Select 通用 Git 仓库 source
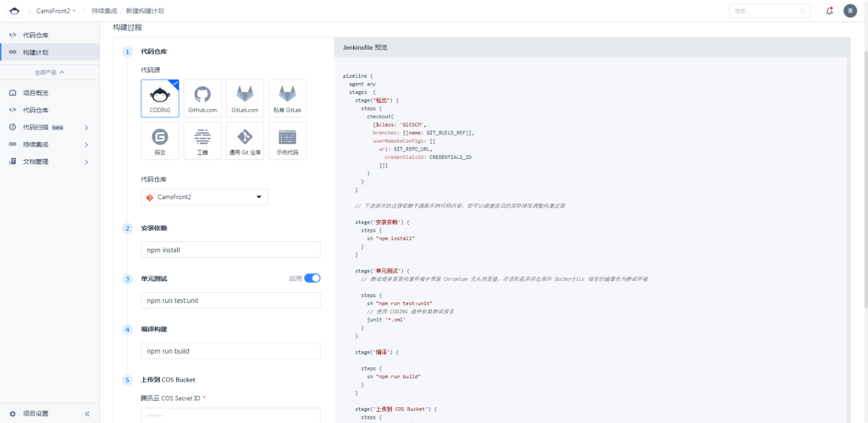 pos(246,141)
